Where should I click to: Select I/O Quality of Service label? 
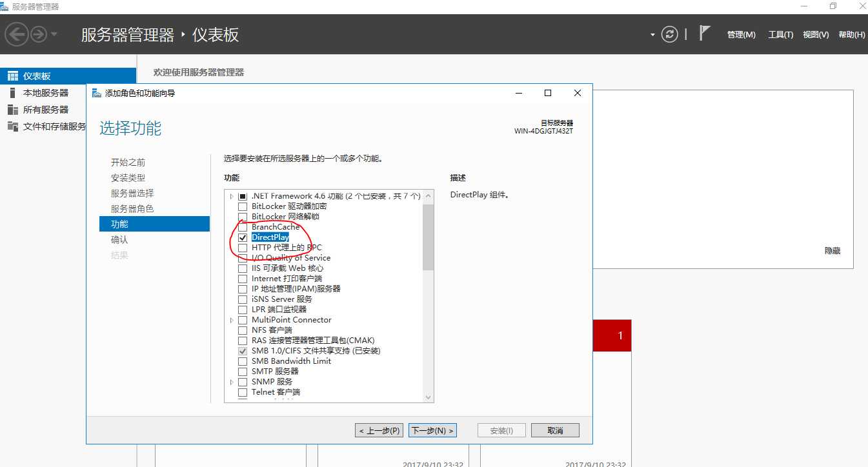(x=291, y=258)
